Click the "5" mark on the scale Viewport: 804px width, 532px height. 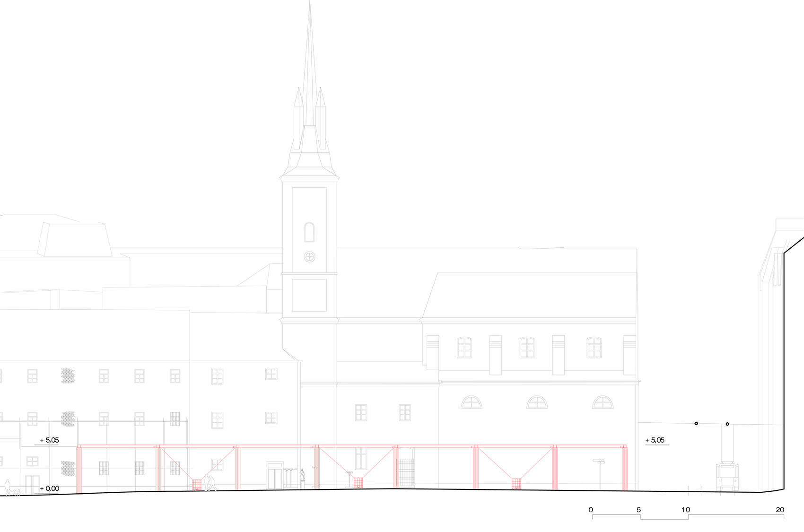[x=638, y=510]
